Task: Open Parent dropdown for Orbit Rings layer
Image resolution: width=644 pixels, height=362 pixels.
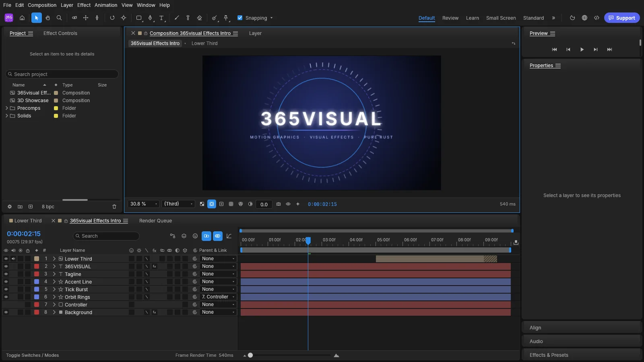Action: pos(218,297)
